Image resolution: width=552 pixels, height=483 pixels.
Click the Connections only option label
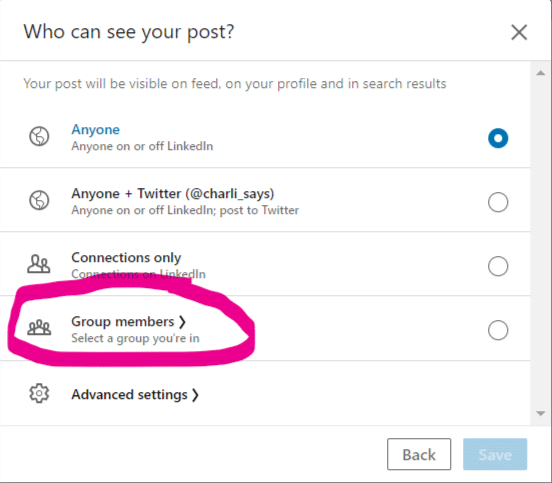[126, 258]
